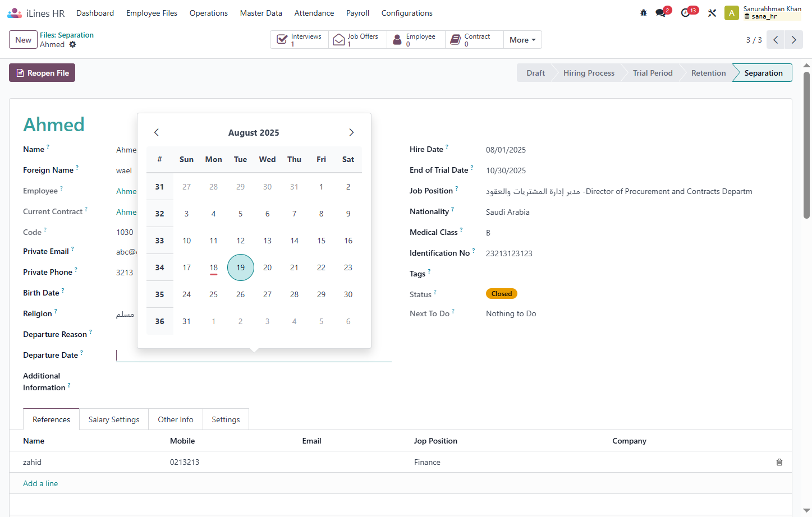Click End of Trial Date value
The width and height of the screenshot is (812, 517).
pyautogui.click(x=506, y=170)
